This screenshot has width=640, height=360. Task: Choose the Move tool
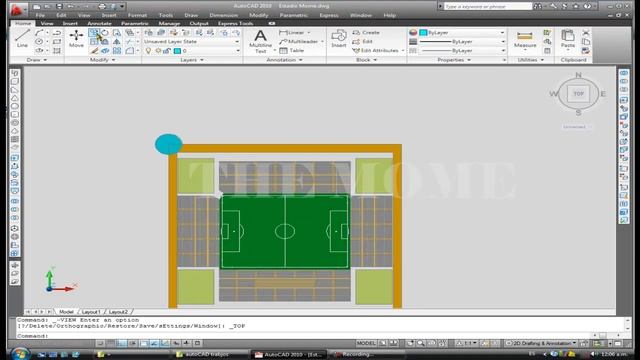coord(76,38)
